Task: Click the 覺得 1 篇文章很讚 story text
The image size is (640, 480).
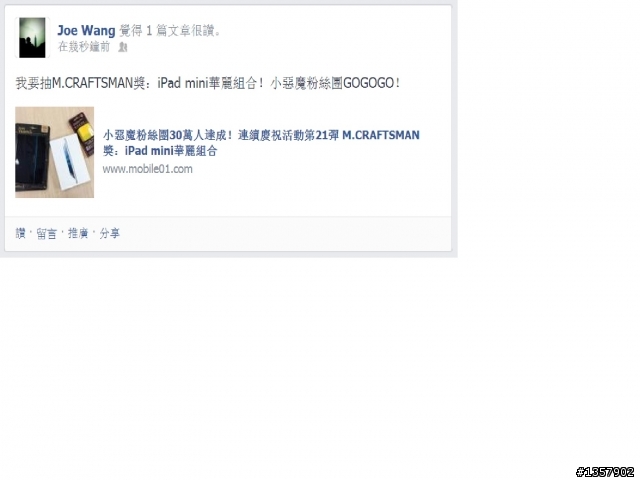Action: [x=170, y=31]
